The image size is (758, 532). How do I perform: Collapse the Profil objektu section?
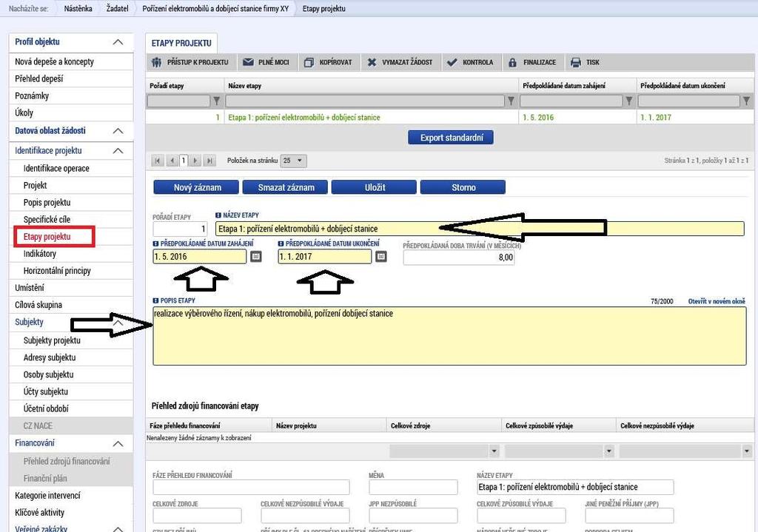[118, 42]
